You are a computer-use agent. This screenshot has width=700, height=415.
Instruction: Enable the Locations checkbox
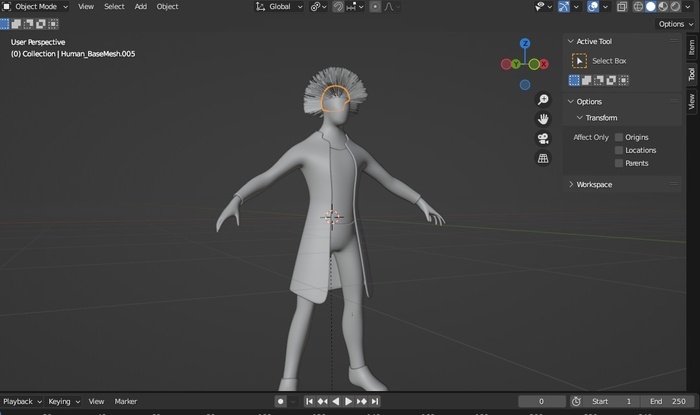click(619, 150)
